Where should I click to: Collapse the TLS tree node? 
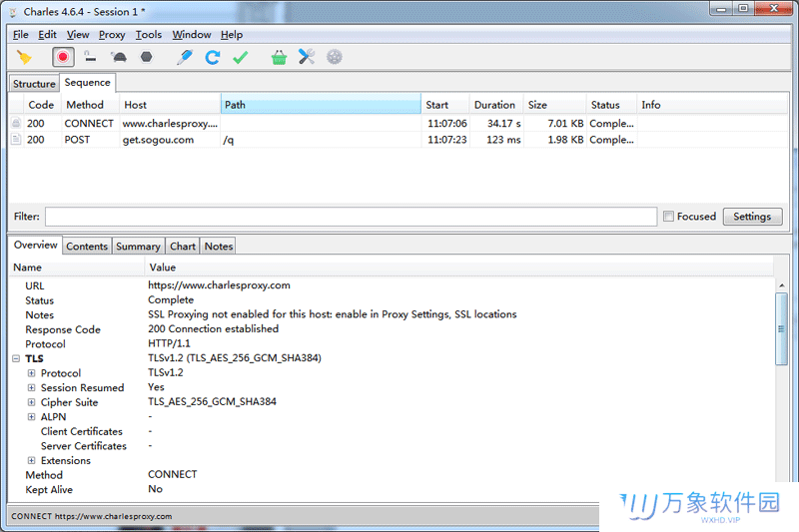tap(16, 358)
